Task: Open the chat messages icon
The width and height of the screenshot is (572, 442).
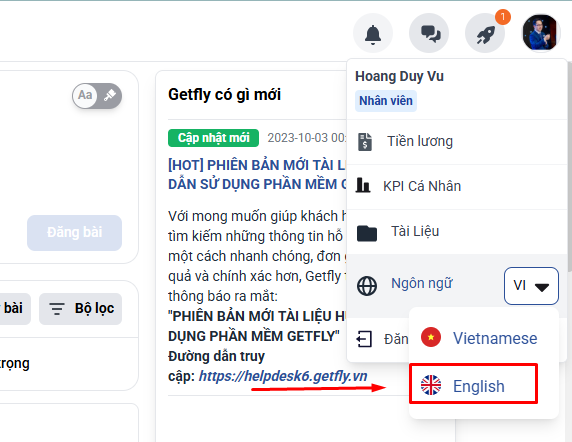Action: coord(429,33)
